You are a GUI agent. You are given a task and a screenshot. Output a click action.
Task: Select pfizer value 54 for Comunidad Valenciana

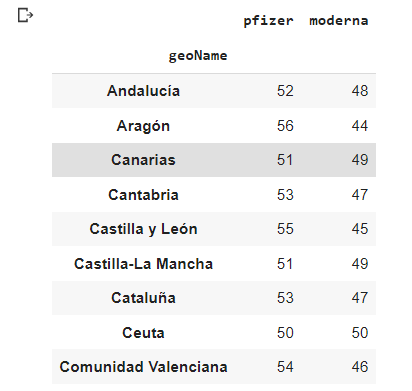click(285, 367)
